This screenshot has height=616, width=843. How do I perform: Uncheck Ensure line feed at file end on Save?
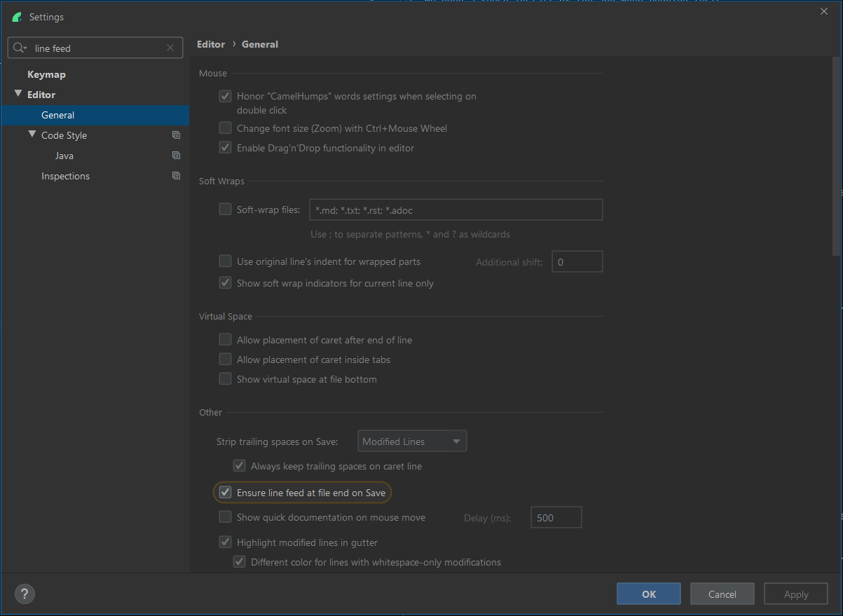click(x=225, y=493)
